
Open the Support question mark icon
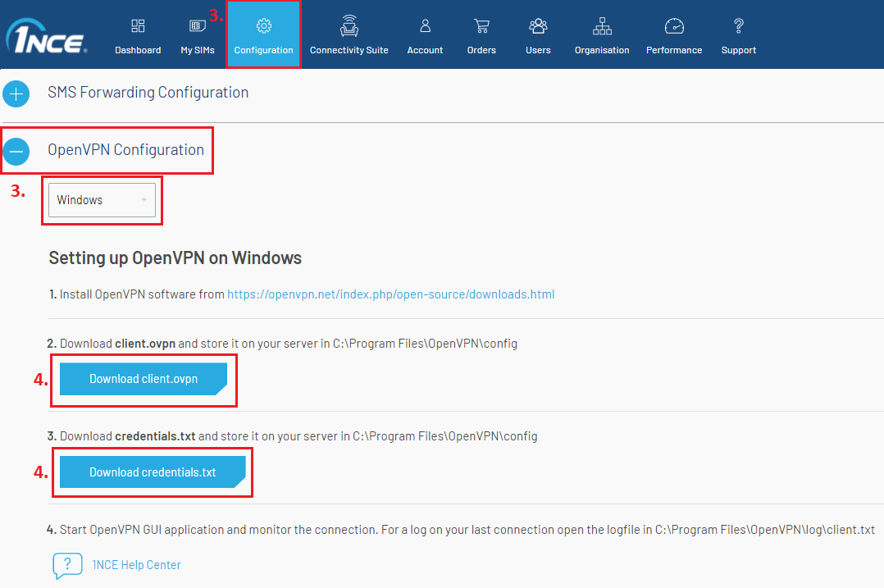(x=739, y=26)
